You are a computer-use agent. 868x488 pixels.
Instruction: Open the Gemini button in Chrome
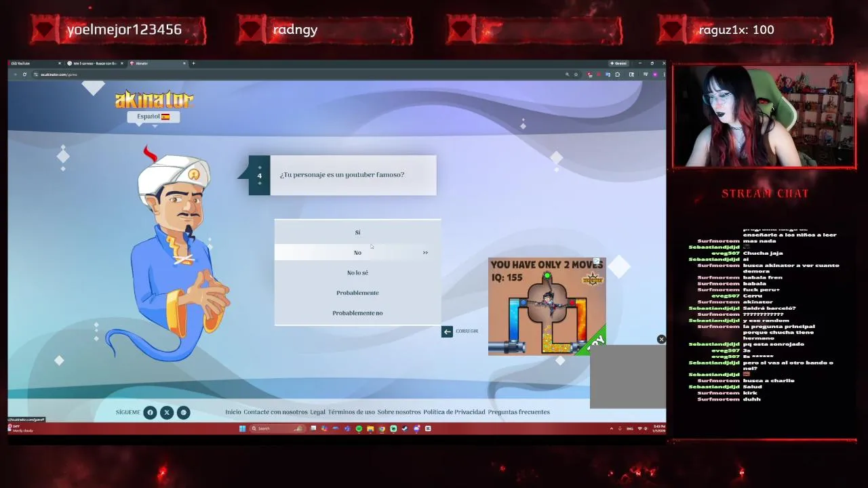[618, 63]
